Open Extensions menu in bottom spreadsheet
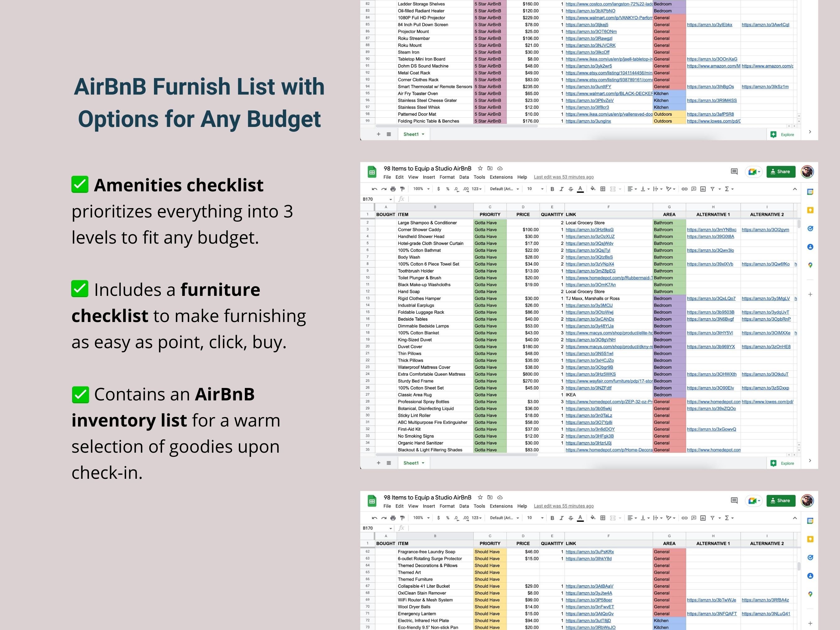This screenshot has width=840, height=630. [501, 506]
